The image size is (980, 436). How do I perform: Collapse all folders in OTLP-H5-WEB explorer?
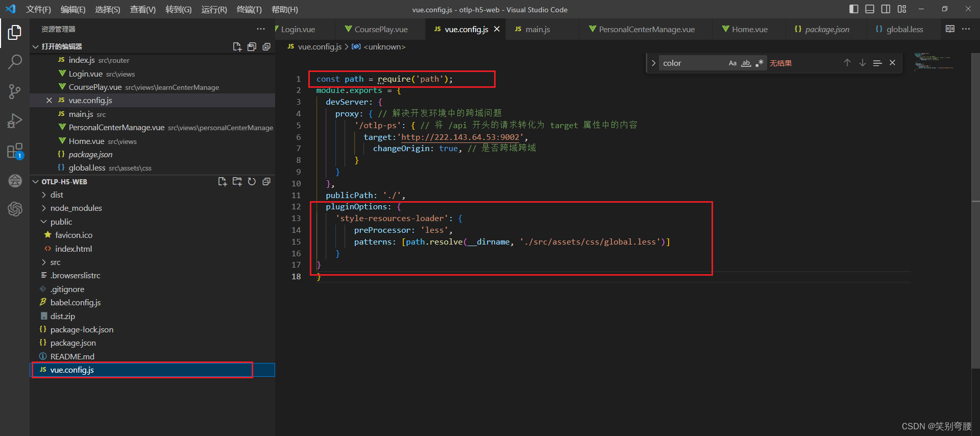point(266,182)
